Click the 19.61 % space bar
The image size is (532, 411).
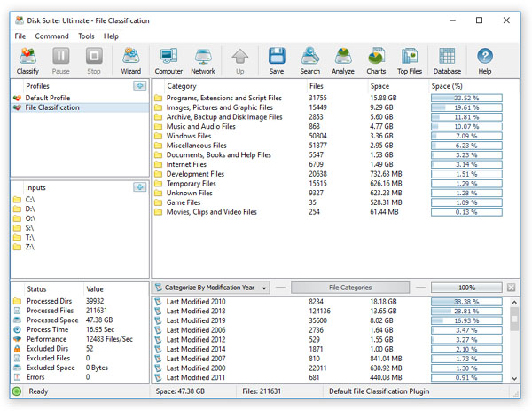pos(466,107)
